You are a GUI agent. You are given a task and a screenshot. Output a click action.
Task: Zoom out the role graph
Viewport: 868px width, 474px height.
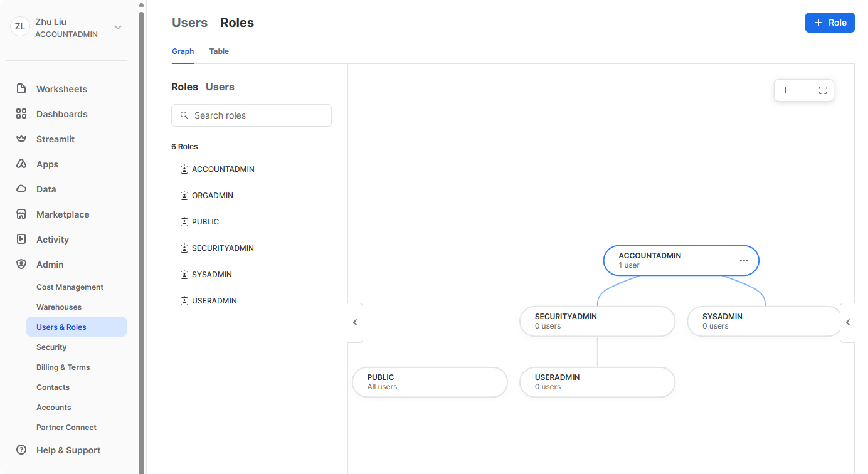pos(804,90)
